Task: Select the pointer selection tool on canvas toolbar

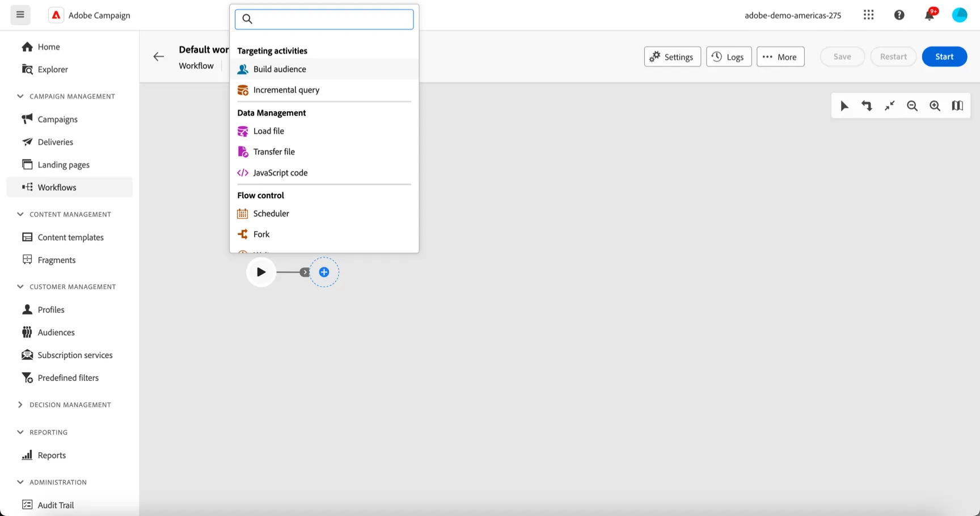Action: click(x=844, y=106)
